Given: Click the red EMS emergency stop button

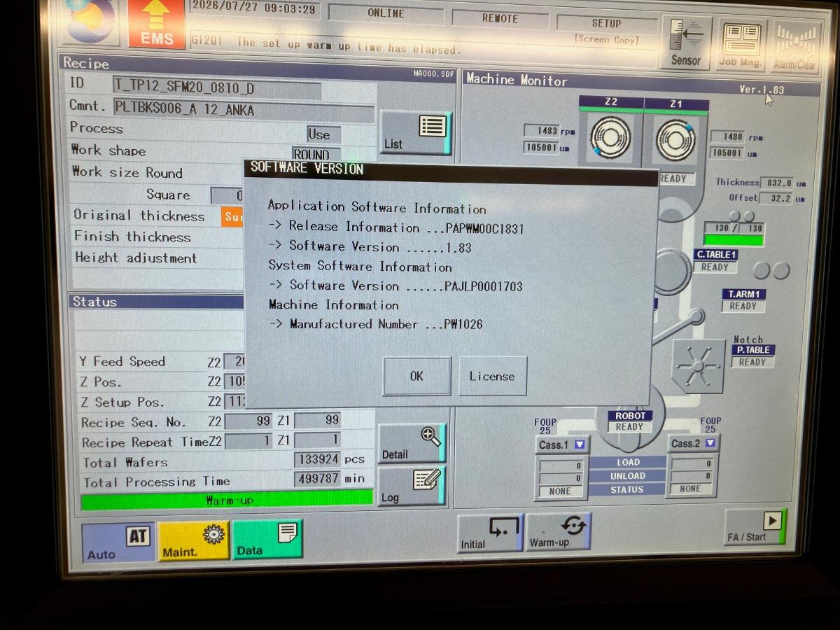Looking at the screenshot, I should click(x=157, y=24).
